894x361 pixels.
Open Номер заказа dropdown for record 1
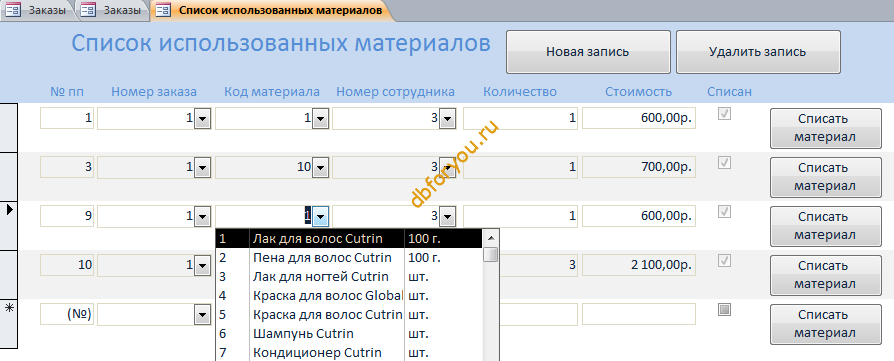[x=202, y=119]
